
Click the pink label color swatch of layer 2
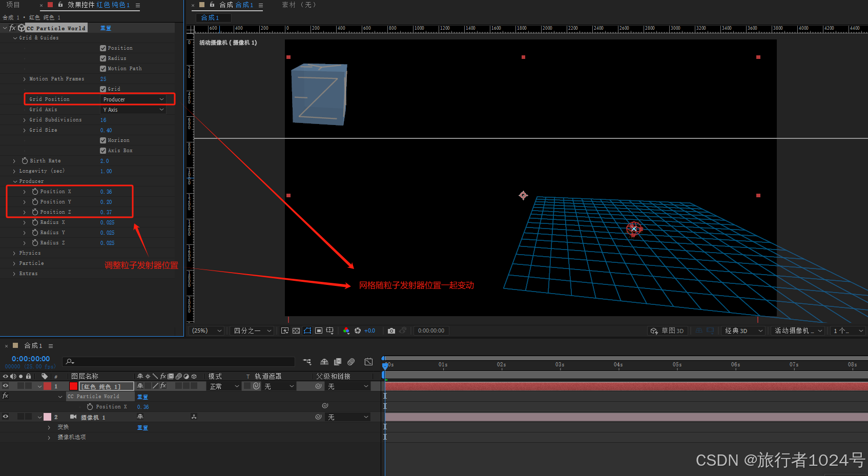pyautogui.click(x=48, y=417)
